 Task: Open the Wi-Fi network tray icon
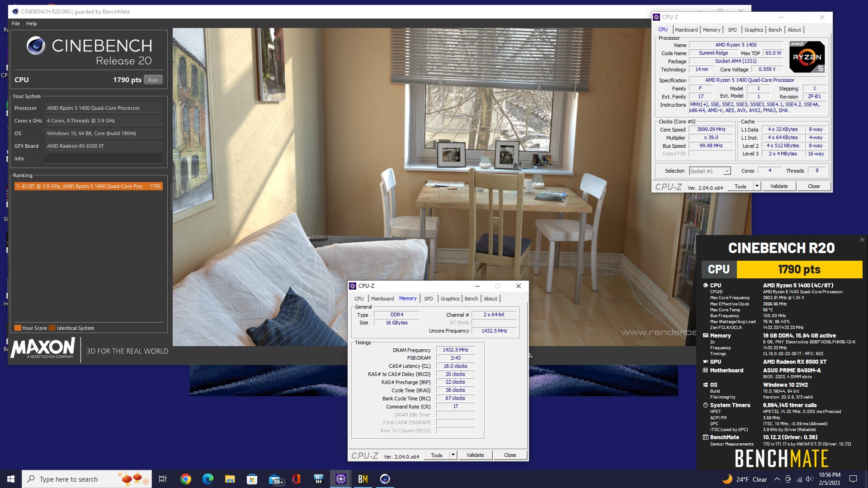click(799, 479)
